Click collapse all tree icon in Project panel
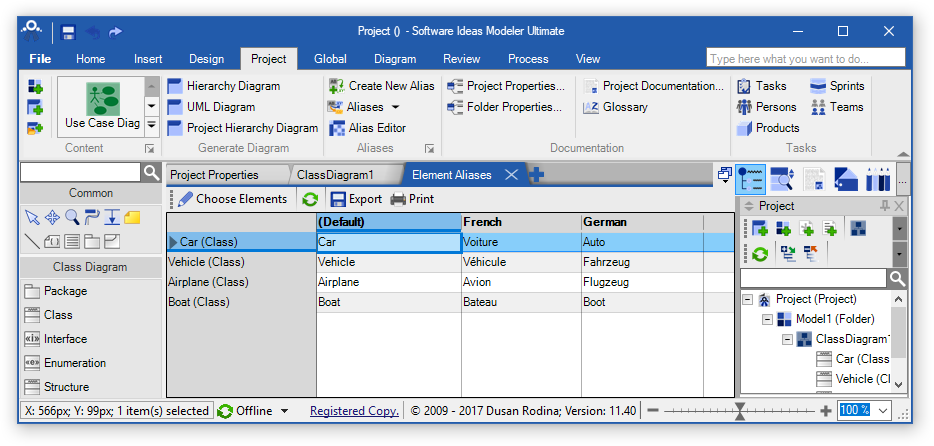The height and width of the screenshot is (446, 934). click(811, 255)
